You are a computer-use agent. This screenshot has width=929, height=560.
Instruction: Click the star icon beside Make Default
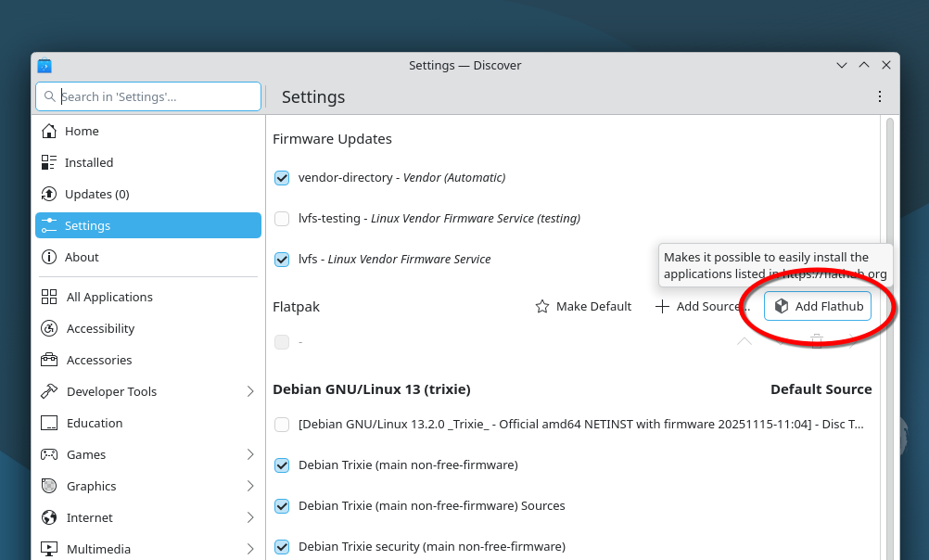click(541, 306)
